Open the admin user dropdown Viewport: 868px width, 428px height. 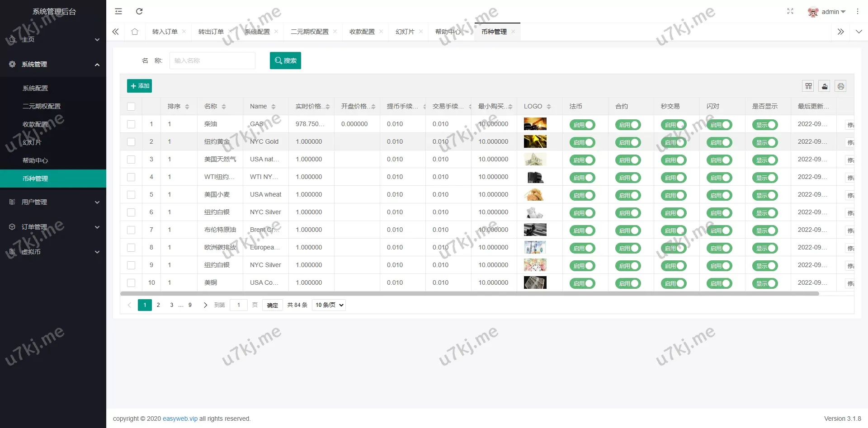827,12
